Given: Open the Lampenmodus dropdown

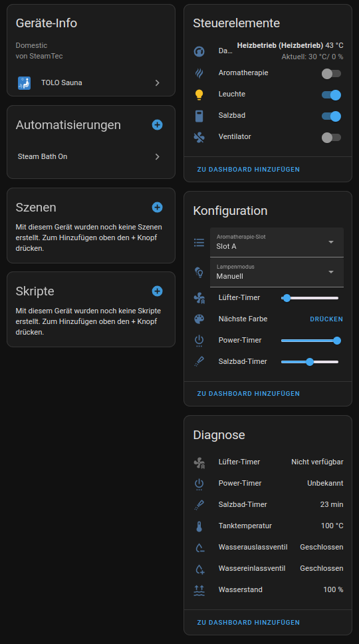Looking at the screenshot, I should point(277,272).
